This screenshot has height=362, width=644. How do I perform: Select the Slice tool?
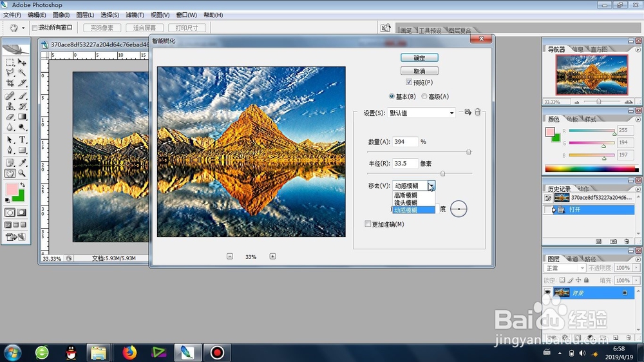coord(22,83)
